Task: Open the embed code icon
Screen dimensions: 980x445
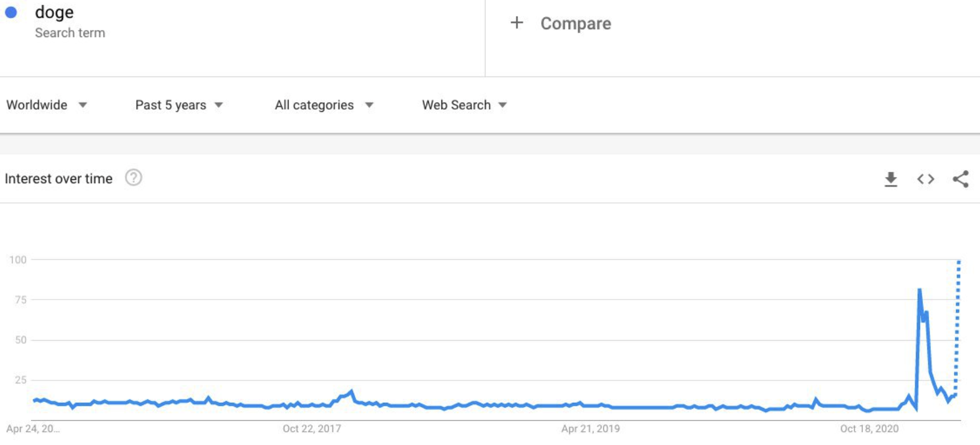Action: click(926, 179)
